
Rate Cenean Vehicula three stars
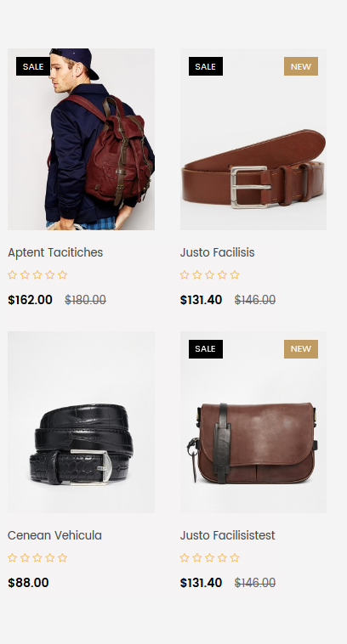point(37,557)
